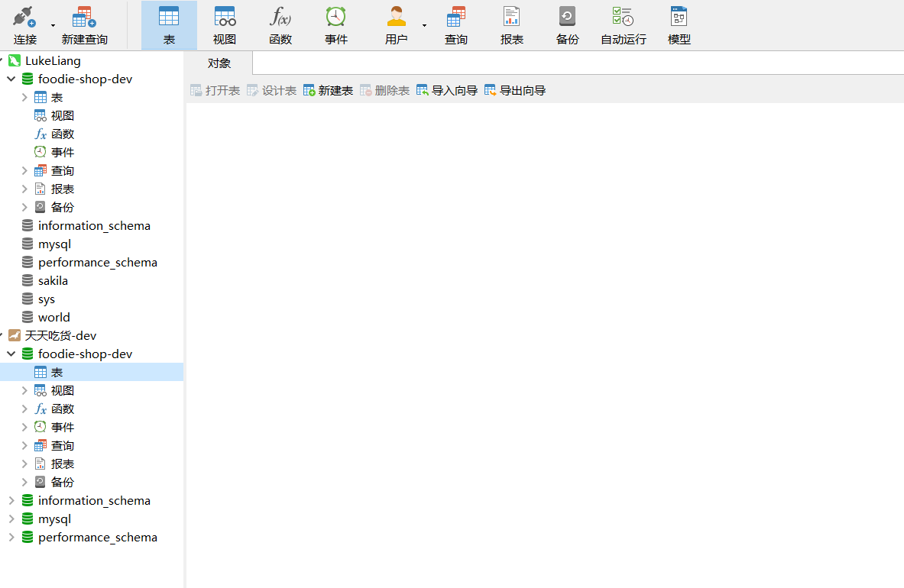Click the 设计表 button

[271, 90]
